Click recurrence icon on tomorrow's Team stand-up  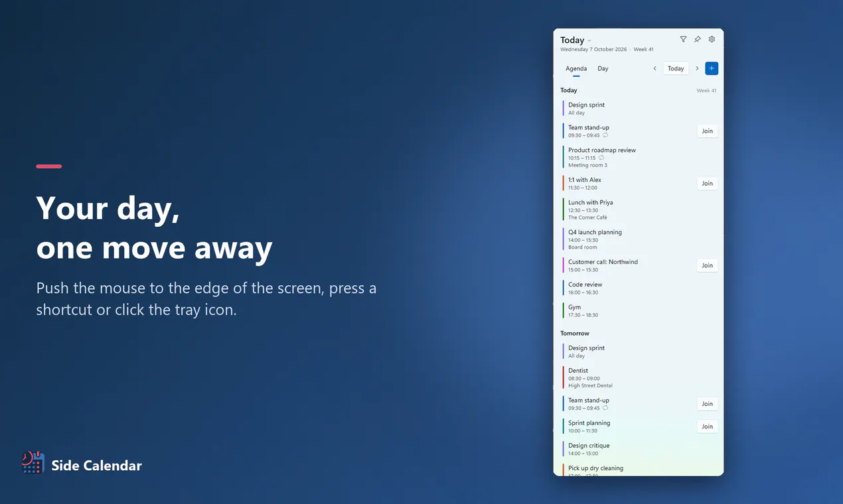(x=605, y=408)
